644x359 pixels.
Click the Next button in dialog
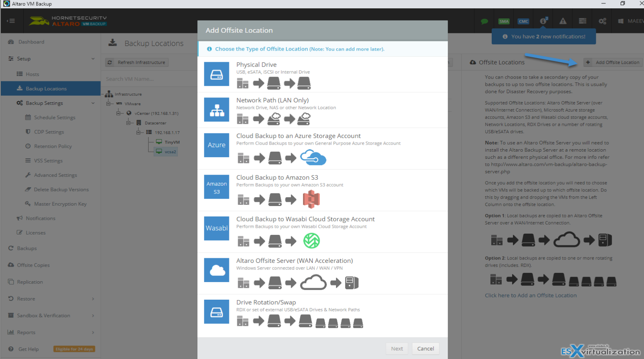(397, 349)
